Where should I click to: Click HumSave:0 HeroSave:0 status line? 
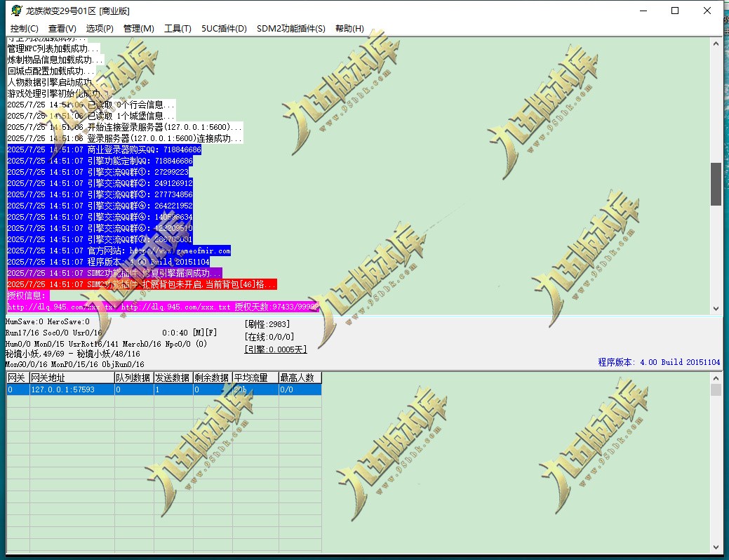point(48,321)
